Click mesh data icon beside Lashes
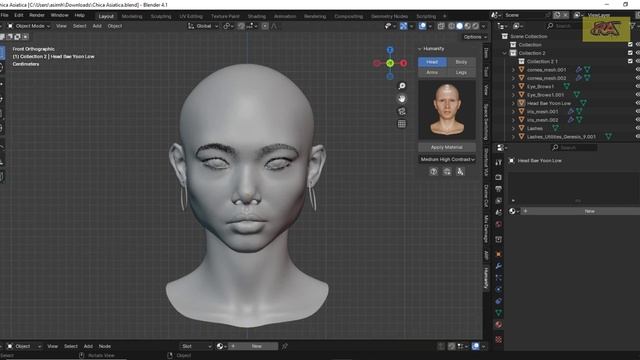 [556, 128]
